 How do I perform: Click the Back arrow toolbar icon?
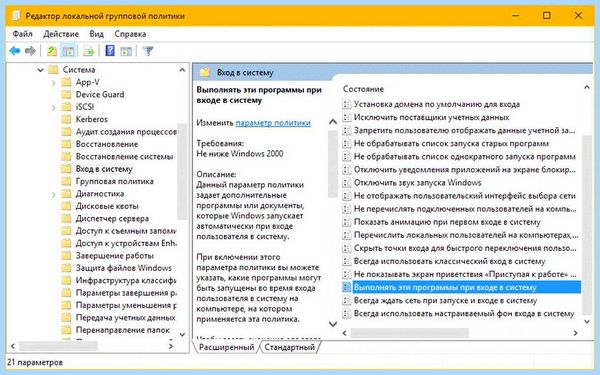15,51
